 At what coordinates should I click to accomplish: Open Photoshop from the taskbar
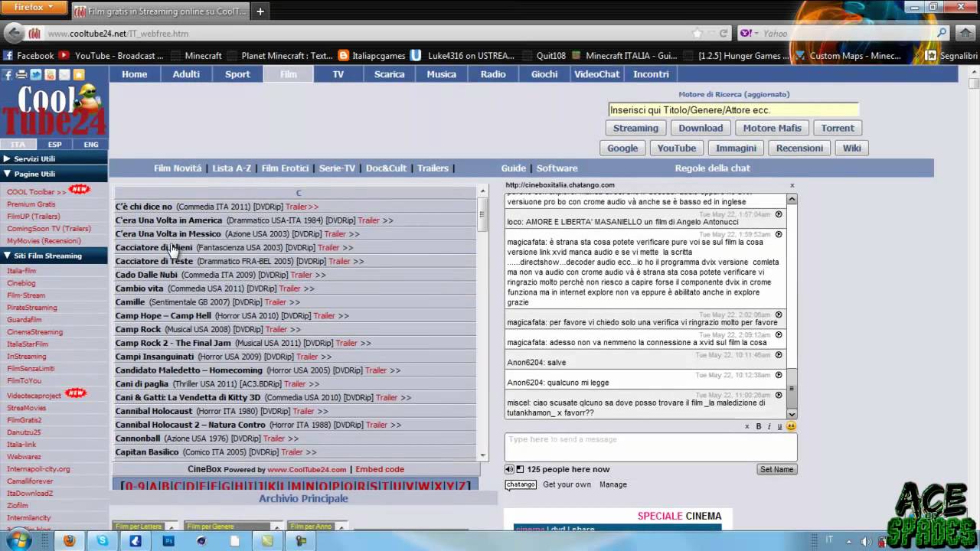click(x=168, y=541)
